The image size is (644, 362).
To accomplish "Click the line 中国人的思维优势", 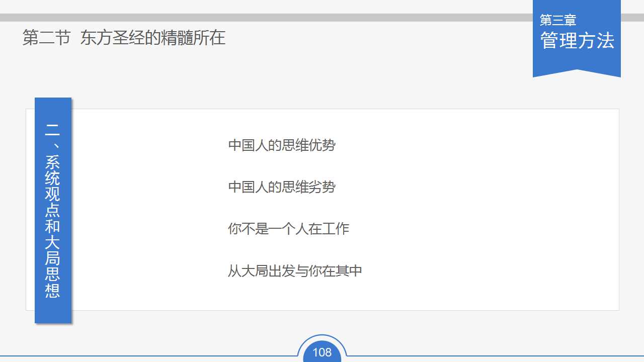I will tap(282, 145).
